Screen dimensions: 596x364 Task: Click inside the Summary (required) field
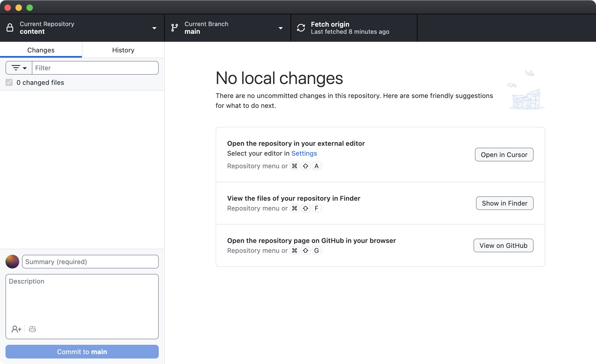90,262
